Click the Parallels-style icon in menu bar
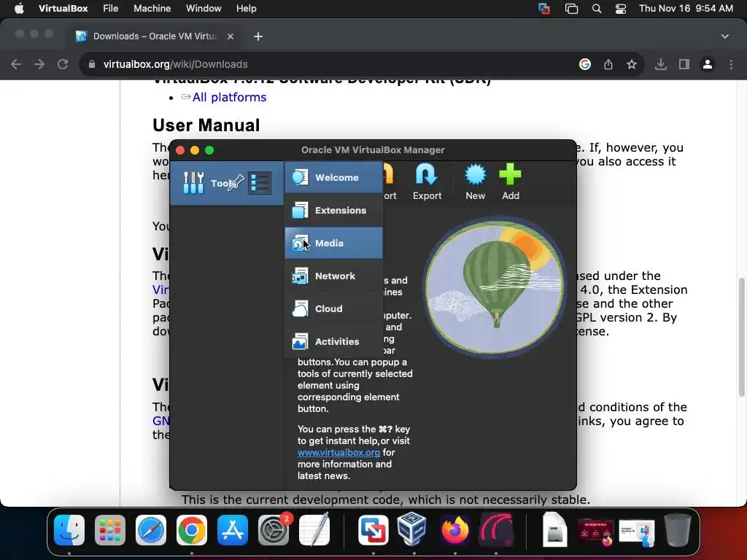Screen dimensions: 747x560 pos(544,9)
